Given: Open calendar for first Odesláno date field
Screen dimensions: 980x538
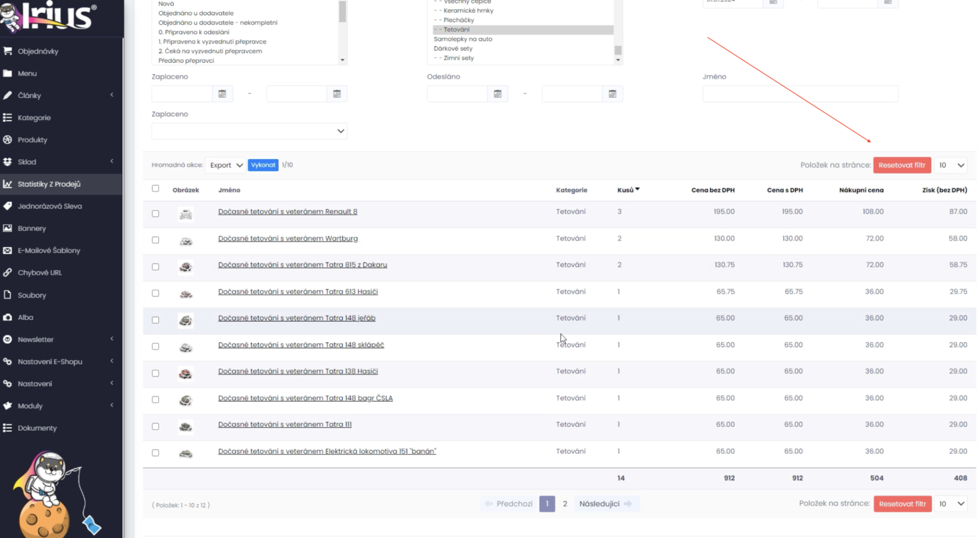Looking at the screenshot, I should pos(498,94).
